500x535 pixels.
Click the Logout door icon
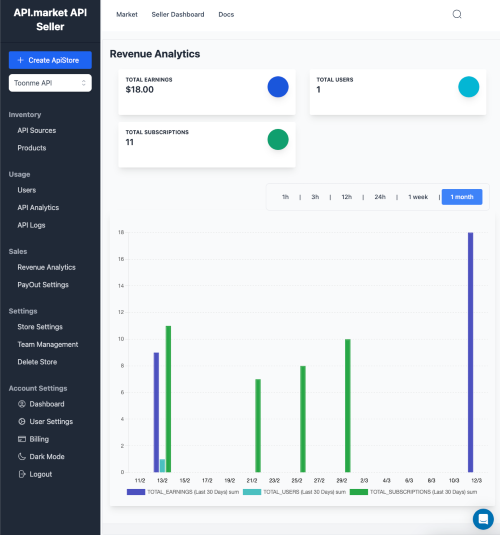22,474
